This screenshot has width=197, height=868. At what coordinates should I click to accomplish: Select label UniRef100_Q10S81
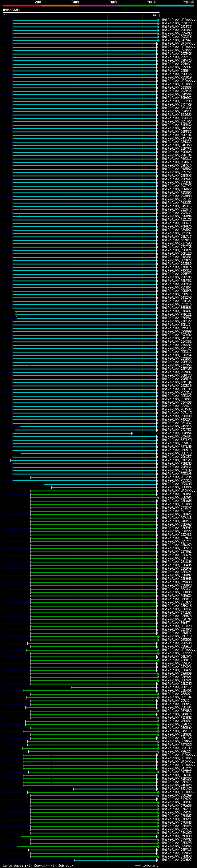tap(177, 341)
